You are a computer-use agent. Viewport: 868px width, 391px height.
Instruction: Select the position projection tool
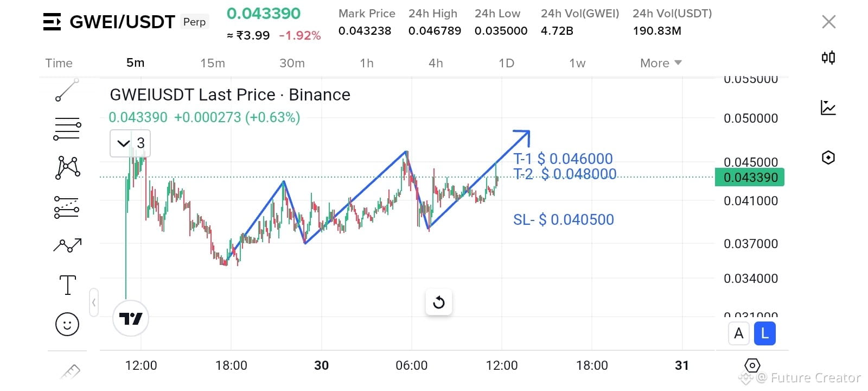click(67, 207)
